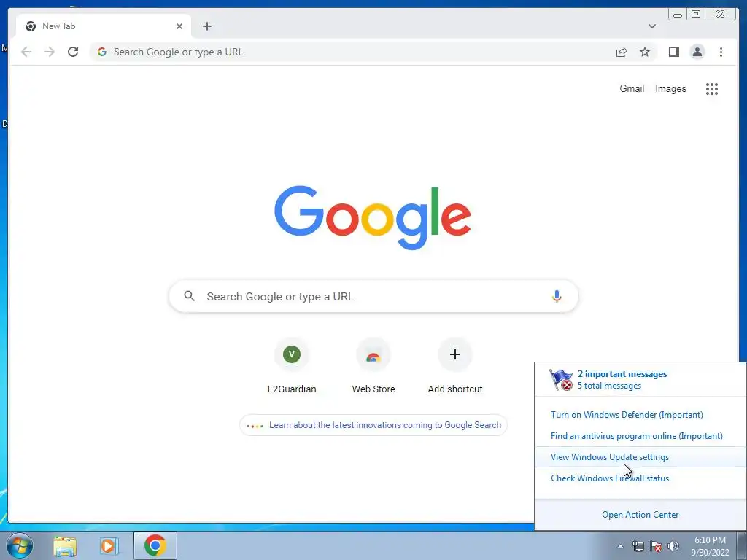The height and width of the screenshot is (560, 747).
Task: Select Find an antivirus program online
Action: pos(636,436)
